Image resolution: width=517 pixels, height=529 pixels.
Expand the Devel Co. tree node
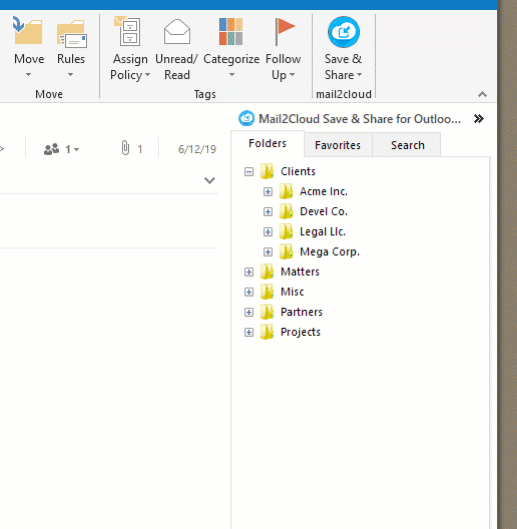coord(268,212)
